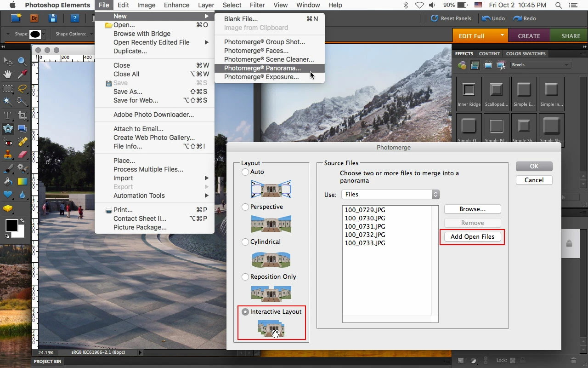
Task: Choose the Reposition Only radio button
Action: 245,276
